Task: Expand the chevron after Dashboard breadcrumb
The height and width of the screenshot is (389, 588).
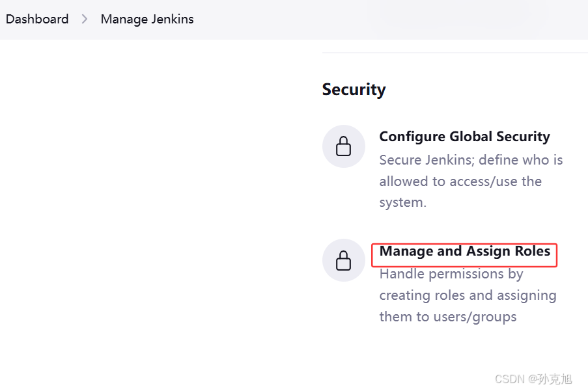Action: point(85,19)
